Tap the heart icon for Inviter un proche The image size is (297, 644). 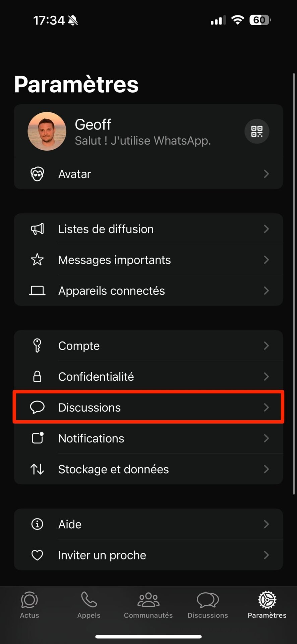coord(37,555)
